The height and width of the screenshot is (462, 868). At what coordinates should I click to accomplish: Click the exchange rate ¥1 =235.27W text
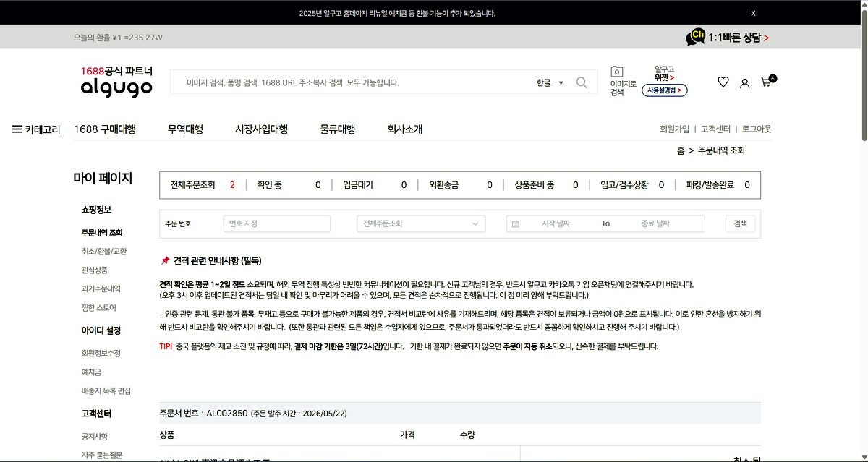[137, 38]
